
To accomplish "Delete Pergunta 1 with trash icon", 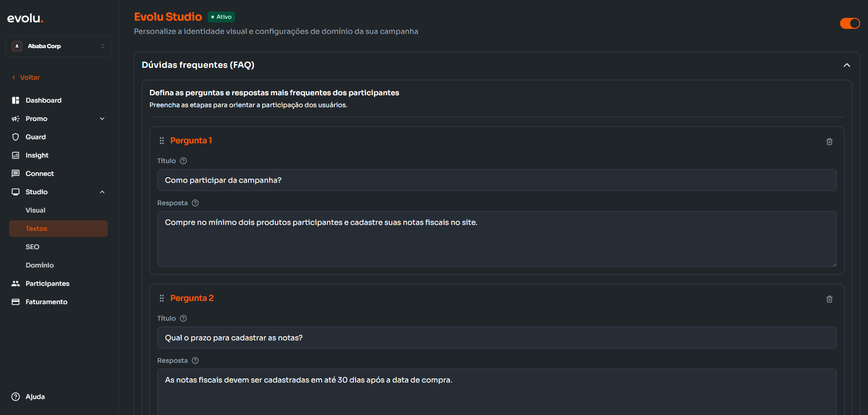I will tap(829, 142).
